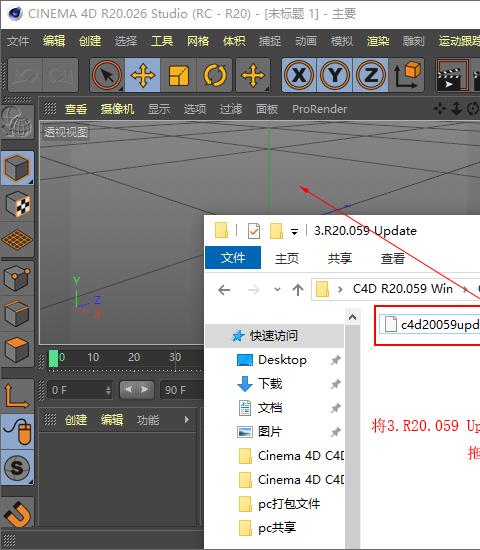Click timeline frame 0 marker

coord(53,358)
